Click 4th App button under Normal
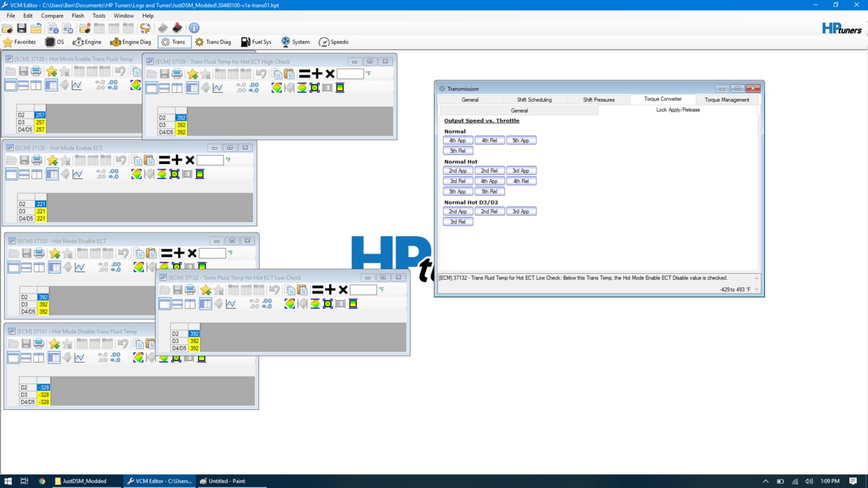 click(x=458, y=140)
